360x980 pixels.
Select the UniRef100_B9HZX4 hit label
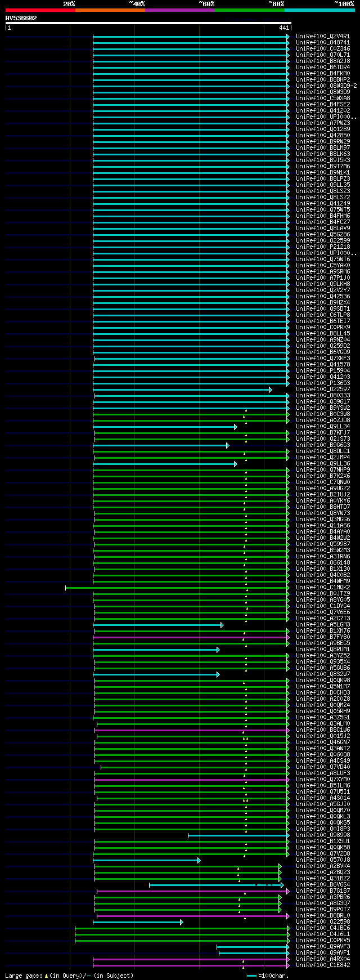click(x=323, y=302)
